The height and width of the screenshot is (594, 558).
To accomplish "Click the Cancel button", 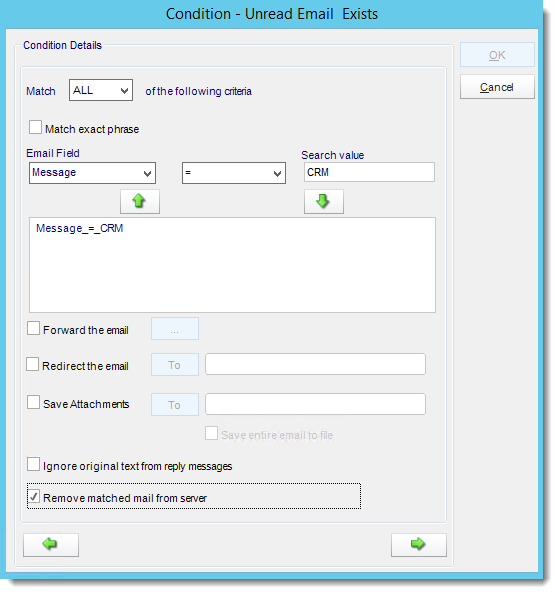I will pyautogui.click(x=497, y=87).
